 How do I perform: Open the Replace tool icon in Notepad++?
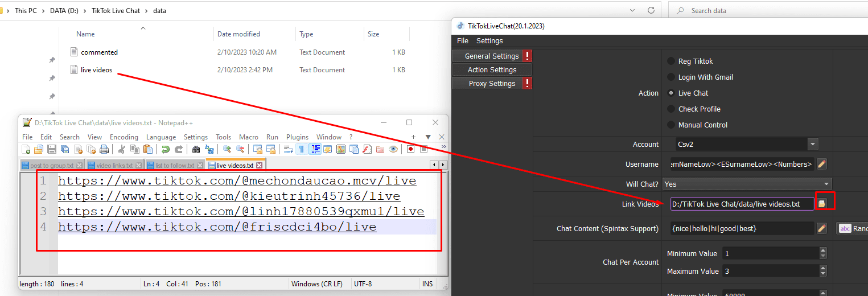pyautogui.click(x=209, y=149)
